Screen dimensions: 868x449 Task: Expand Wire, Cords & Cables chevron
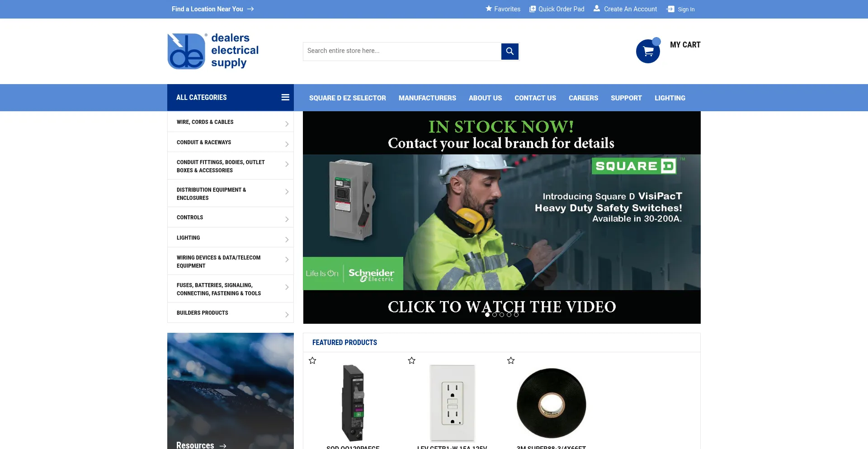coord(287,124)
